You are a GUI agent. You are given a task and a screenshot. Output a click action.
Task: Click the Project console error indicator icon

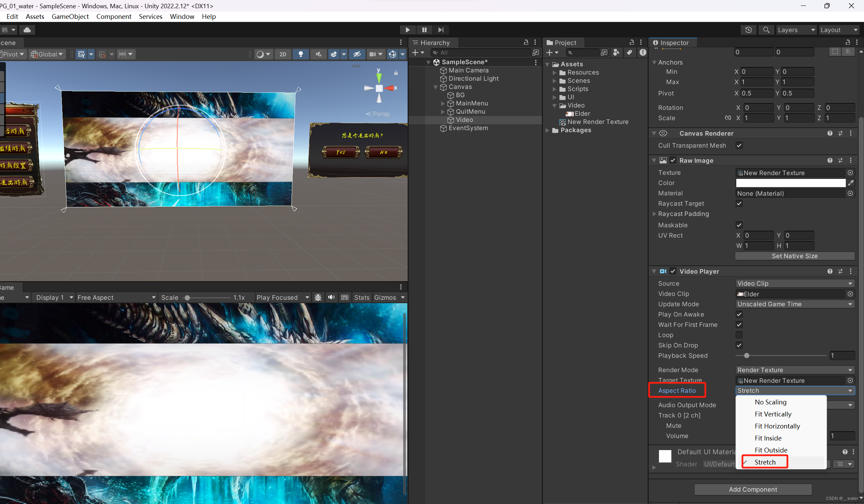click(x=643, y=53)
